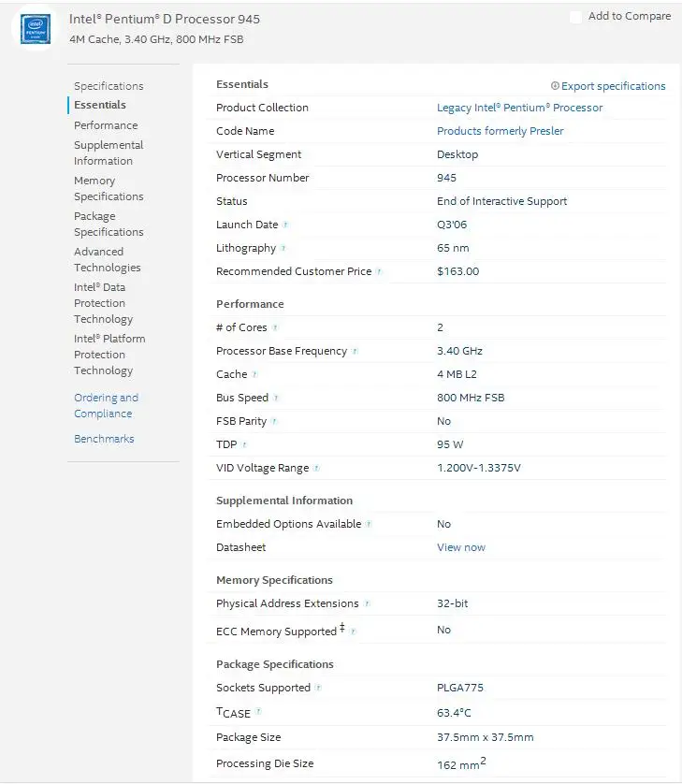Navigate to Advanced Technologies in sidebar
The image size is (682, 784).
107,259
